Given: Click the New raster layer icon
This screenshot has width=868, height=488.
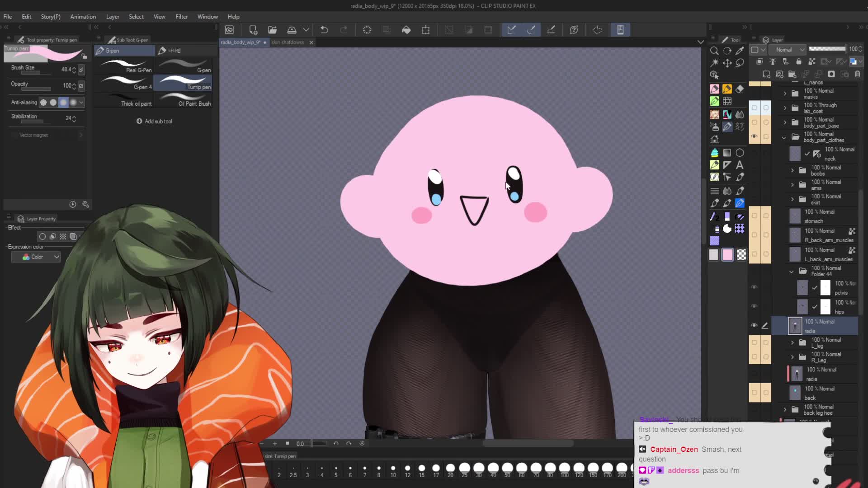Looking at the screenshot, I should [x=766, y=74].
